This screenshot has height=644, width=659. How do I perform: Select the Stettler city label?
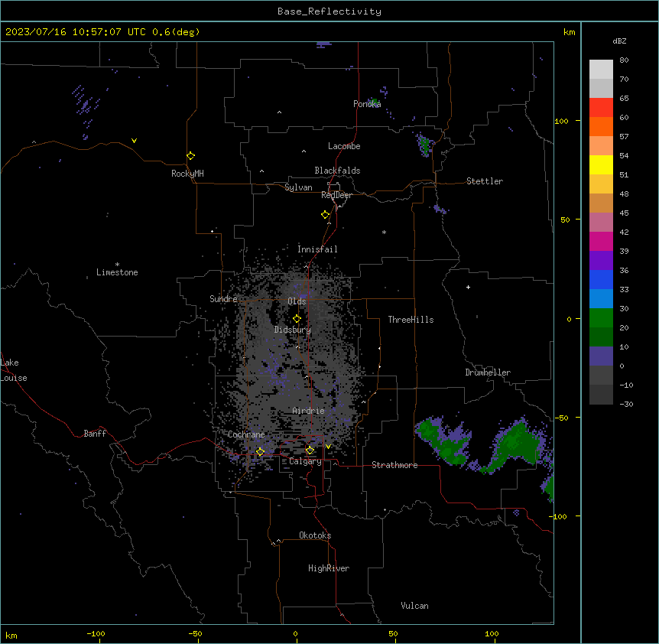(485, 181)
